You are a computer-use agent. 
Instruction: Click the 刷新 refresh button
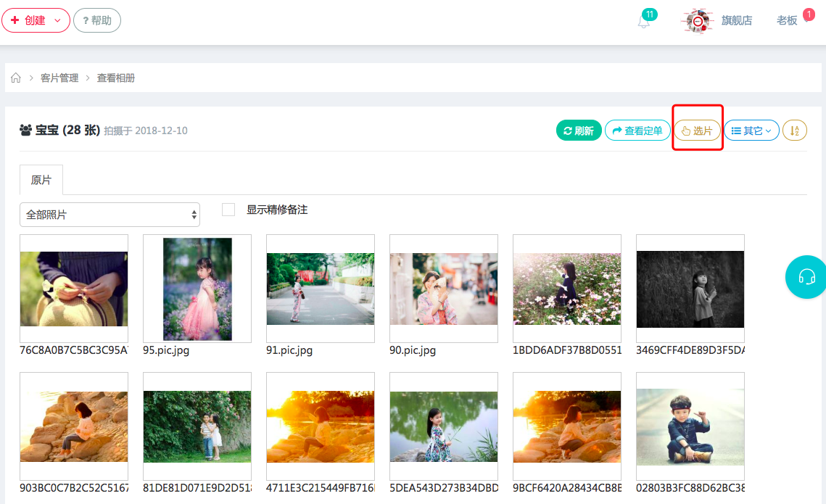coord(579,131)
